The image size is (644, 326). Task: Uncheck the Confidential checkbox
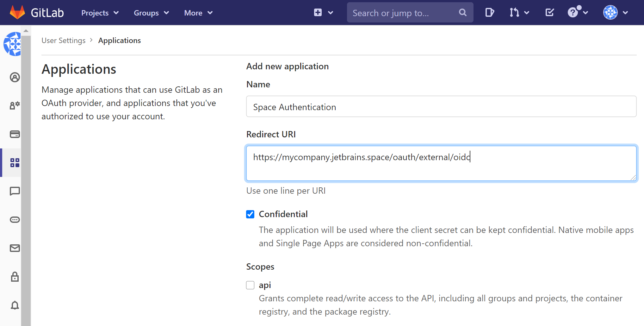pyautogui.click(x=250, y=214)
